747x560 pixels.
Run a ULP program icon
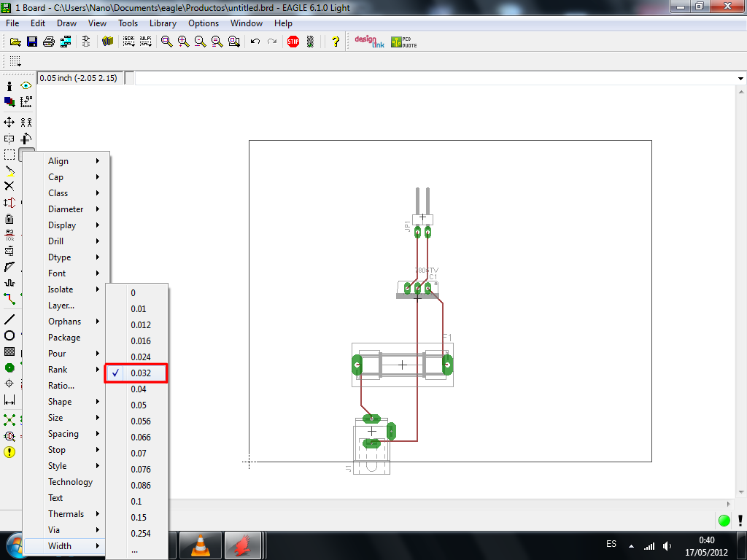[146, 42]
